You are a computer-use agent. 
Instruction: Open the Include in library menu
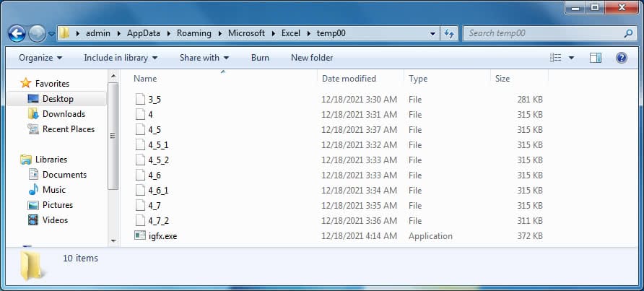121,58
